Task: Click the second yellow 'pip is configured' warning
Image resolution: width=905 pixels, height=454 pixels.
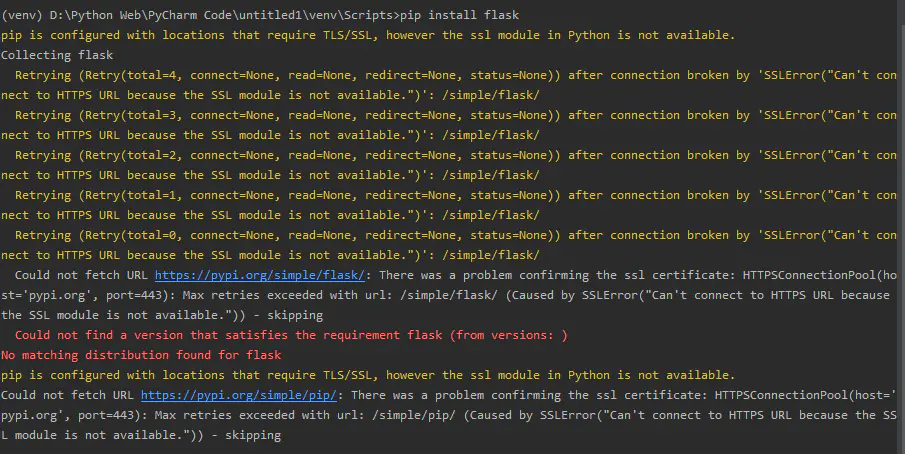Action: [368, 375]
